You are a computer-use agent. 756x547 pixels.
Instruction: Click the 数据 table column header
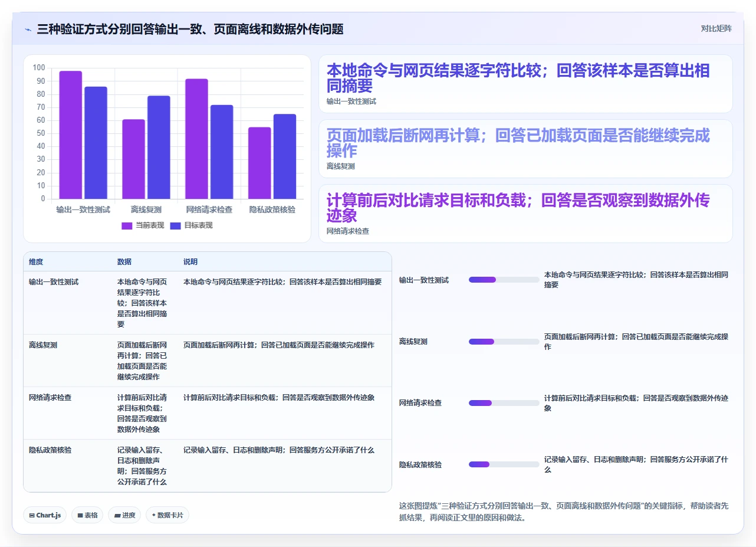click(x=124, y=261)
